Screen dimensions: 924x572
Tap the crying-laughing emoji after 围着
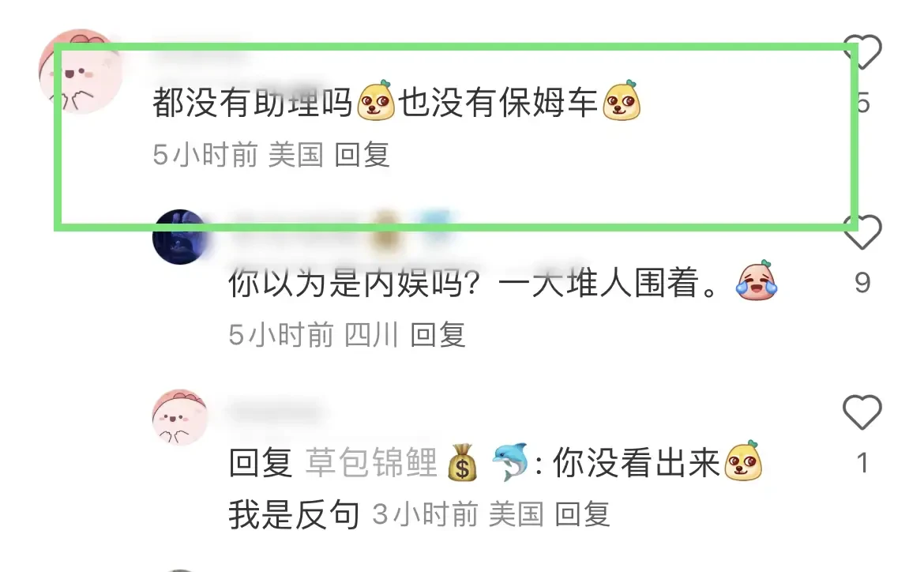(757, 280)
